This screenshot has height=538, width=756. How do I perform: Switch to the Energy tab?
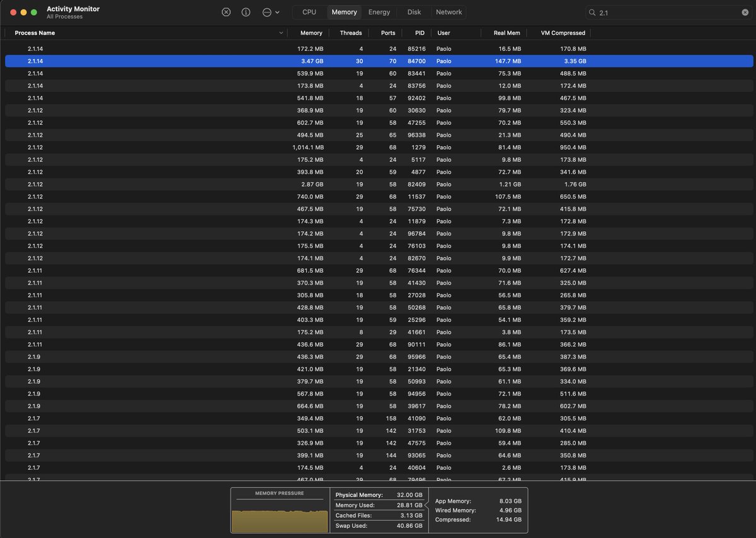[379, 12]
